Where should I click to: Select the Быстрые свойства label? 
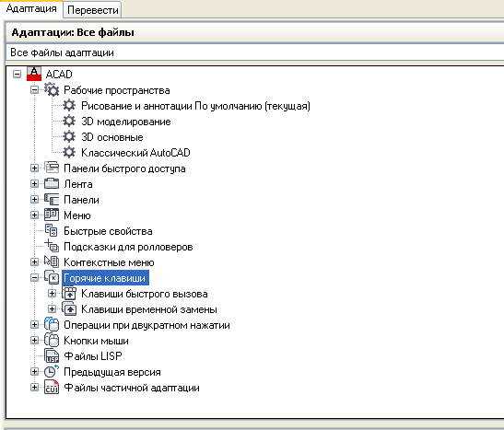(x=108, y=231)
